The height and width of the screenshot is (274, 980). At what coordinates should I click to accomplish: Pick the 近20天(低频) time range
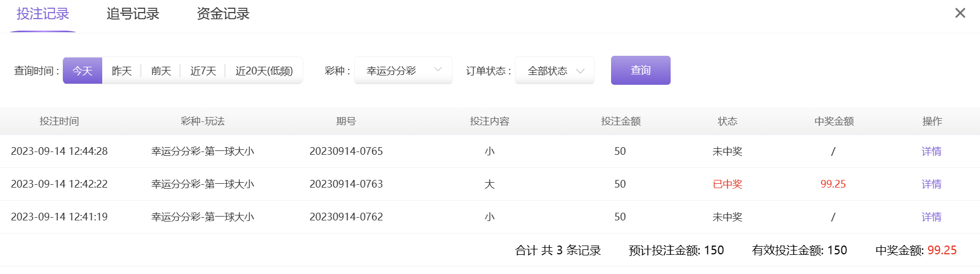pyautogui.click(x=264, y=71)
